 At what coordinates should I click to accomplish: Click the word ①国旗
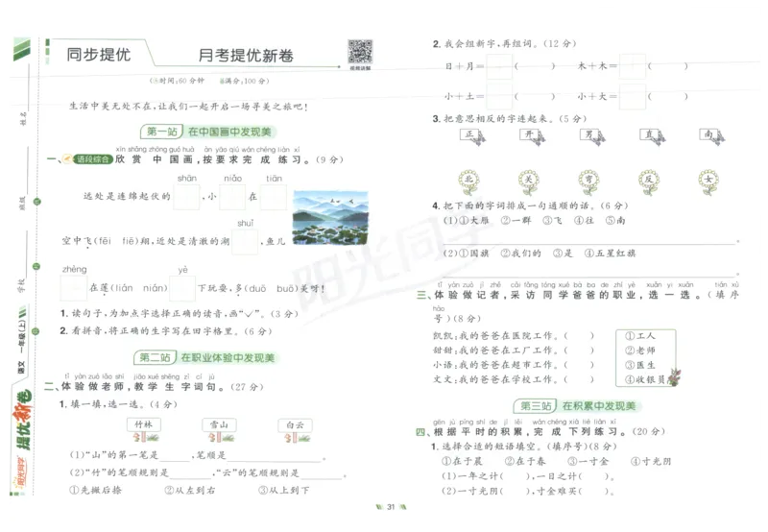point(473,254)
